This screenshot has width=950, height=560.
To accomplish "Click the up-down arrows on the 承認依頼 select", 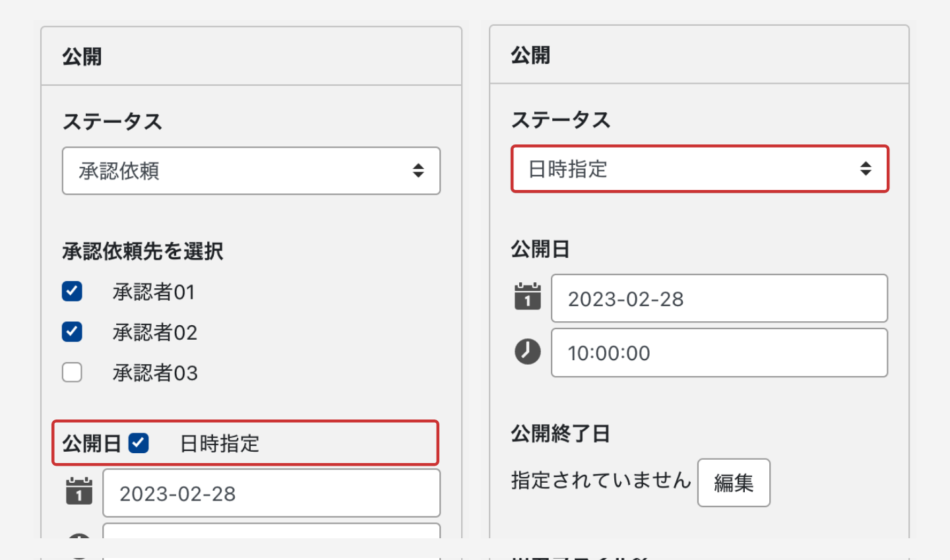I will (x=418, y=171).
